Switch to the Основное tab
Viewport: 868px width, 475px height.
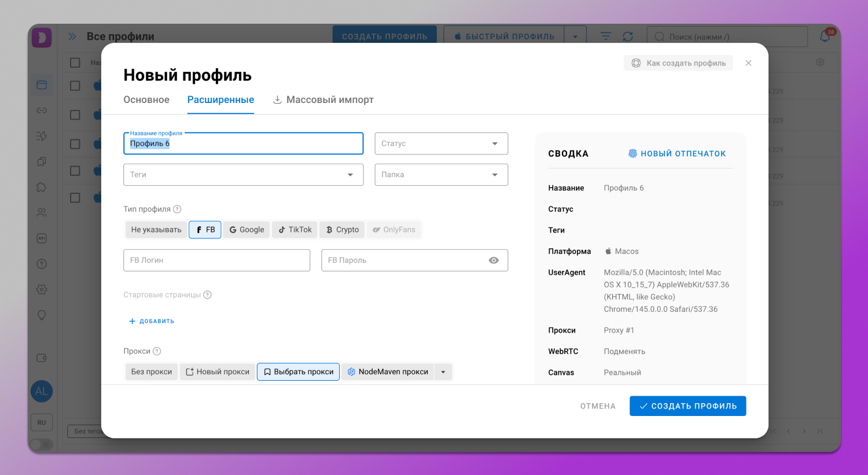click(x=146, y=100)
